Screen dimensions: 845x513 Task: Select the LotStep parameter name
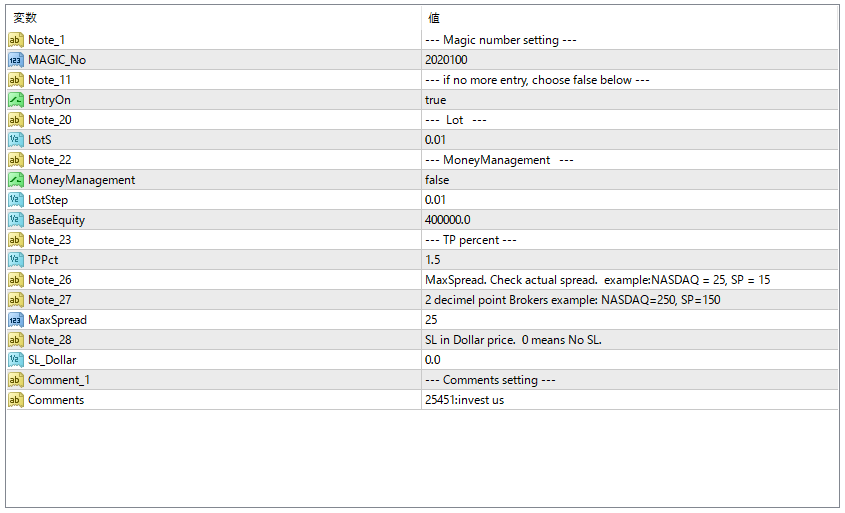click(48, 200)
